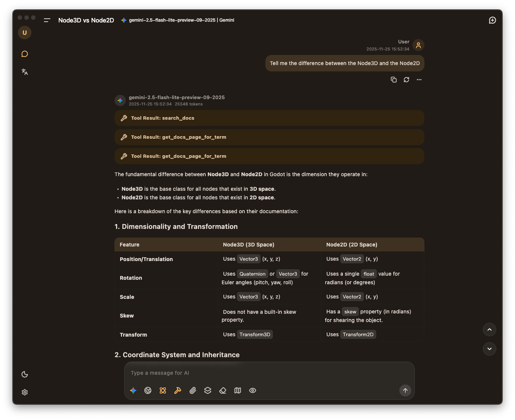
Task: Click the hammer tools icon
Action: (x=178, y=390)
